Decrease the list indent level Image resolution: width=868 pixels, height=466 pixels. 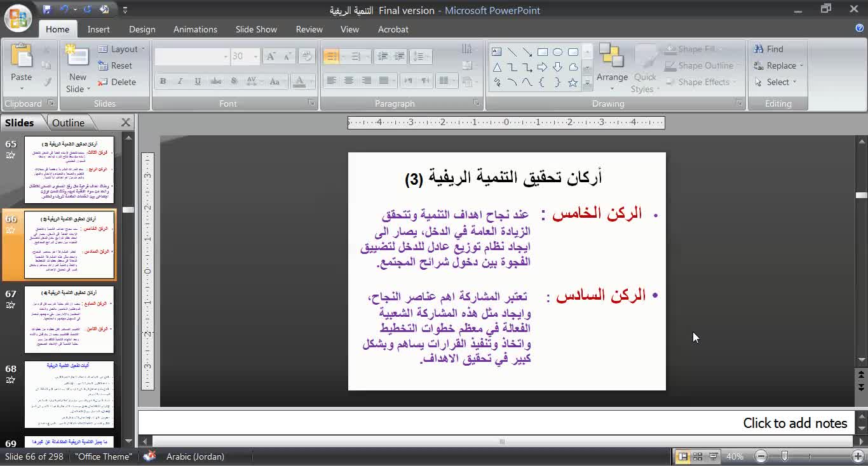coord(383,57)
